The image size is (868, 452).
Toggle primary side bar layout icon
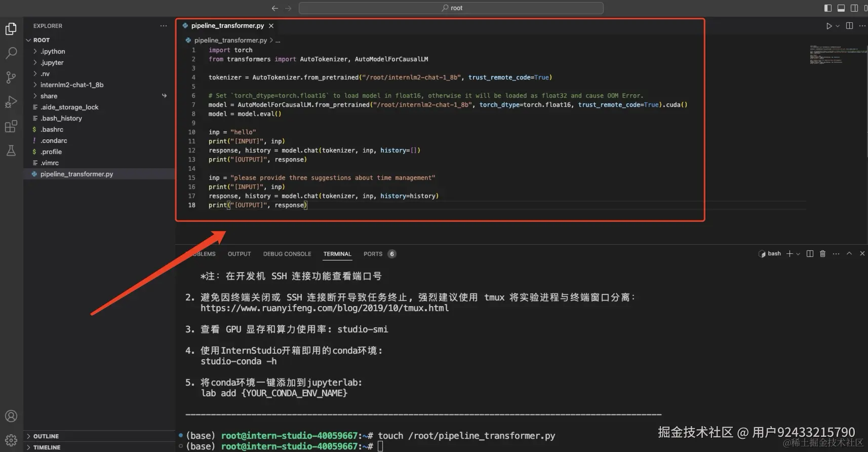[828, 8]
